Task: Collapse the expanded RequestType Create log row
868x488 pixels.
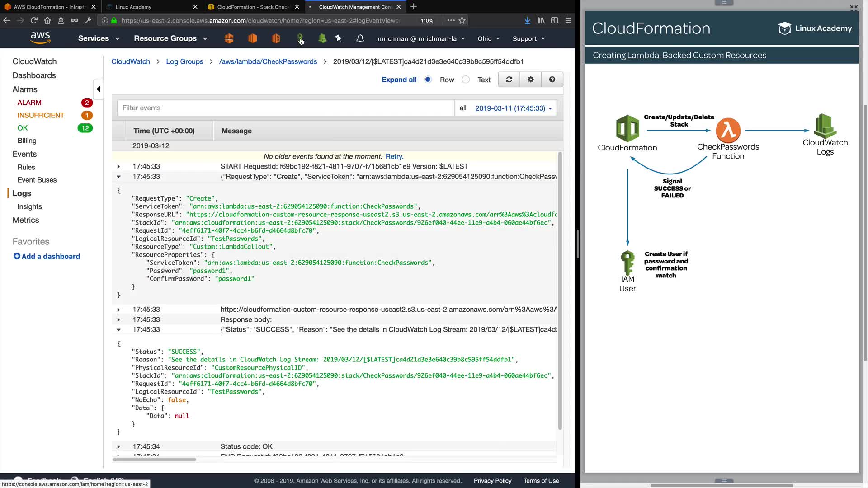Action: (x=118, y=177)
